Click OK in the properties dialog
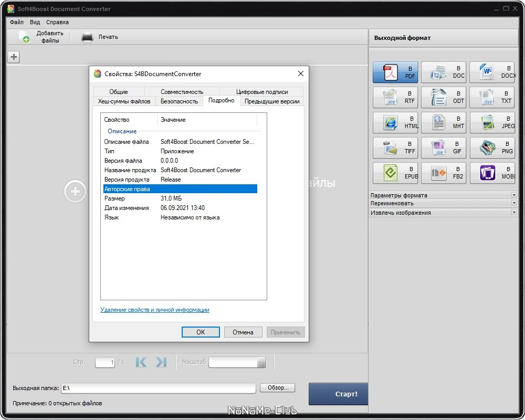The width and height of the screenshot is (525, 420). click(x=201, y=332)
